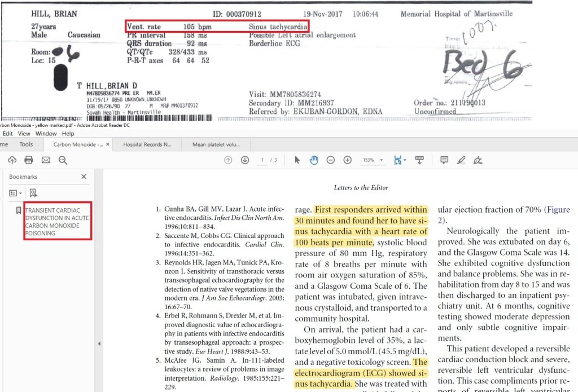Viewport: 578px width, 392px height.
Task: Open fit page options icon
Action: (x=400, y=160)
